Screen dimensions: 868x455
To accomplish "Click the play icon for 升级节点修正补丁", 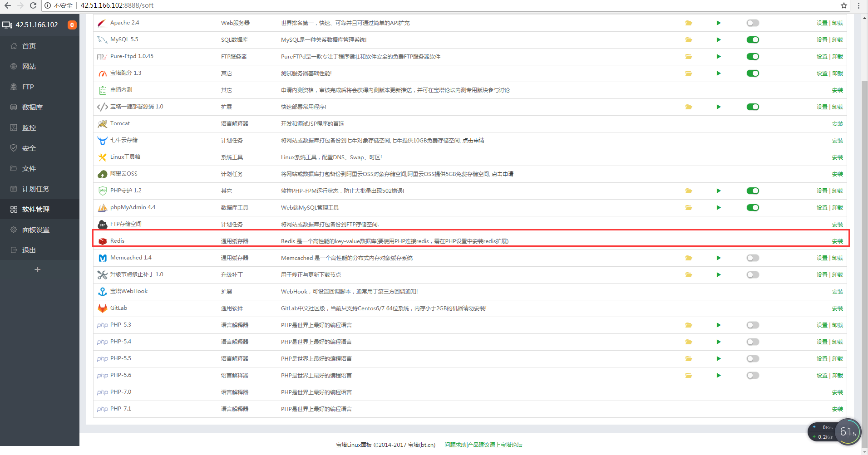I will (x=719, y=275).
